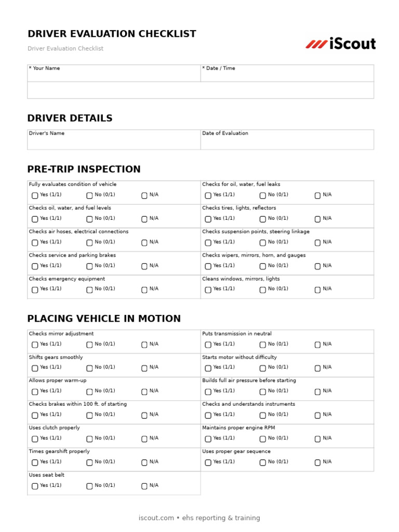Tick Yes for Checks wipers, mirrors, horn, gauges
This screenshot has width=399, height=532.
tap(208, 266)
